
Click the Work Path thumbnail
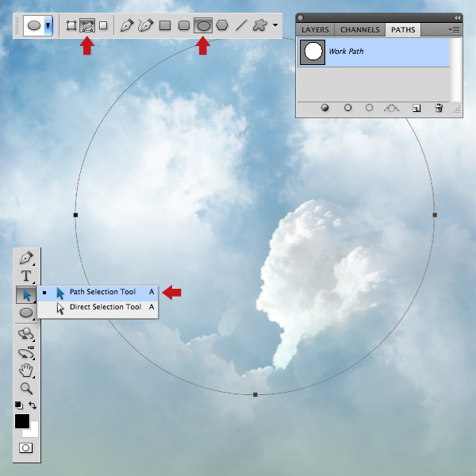pyautogui.click(x=313, y=52)
